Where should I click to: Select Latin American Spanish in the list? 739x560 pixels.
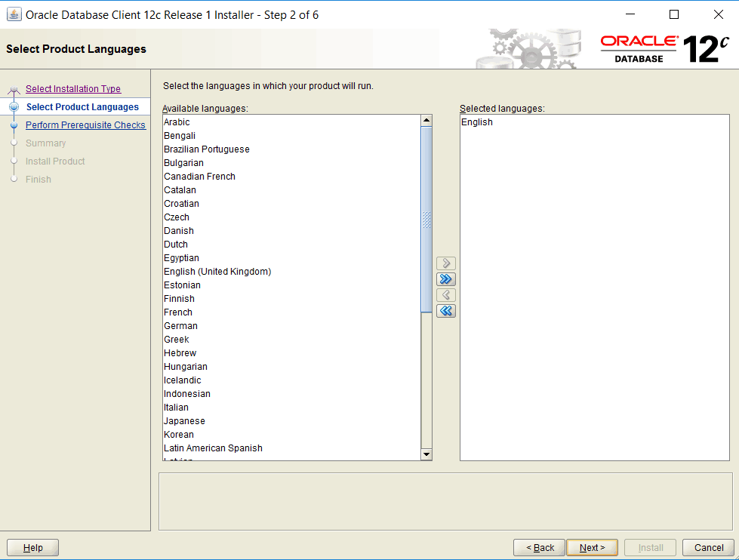(291, 448)
